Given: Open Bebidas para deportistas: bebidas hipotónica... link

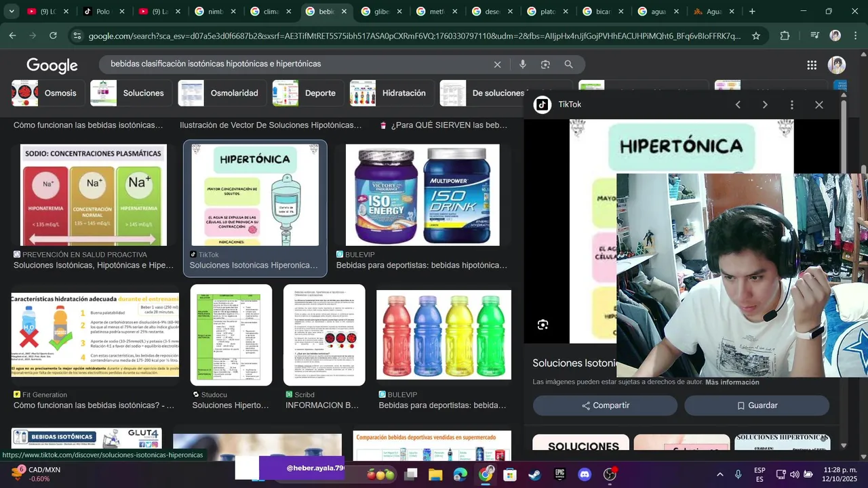Looking at the screenshot, I should 422,265.
